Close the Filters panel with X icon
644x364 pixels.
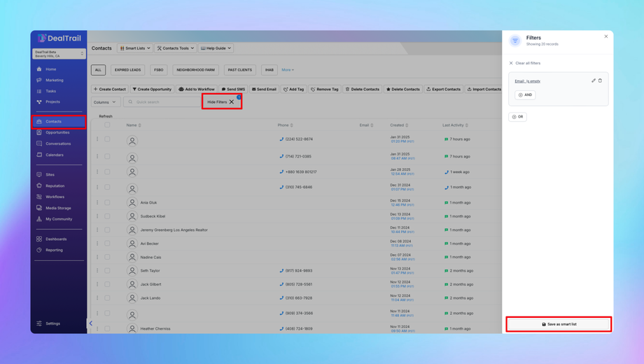[x=606, y=36]
